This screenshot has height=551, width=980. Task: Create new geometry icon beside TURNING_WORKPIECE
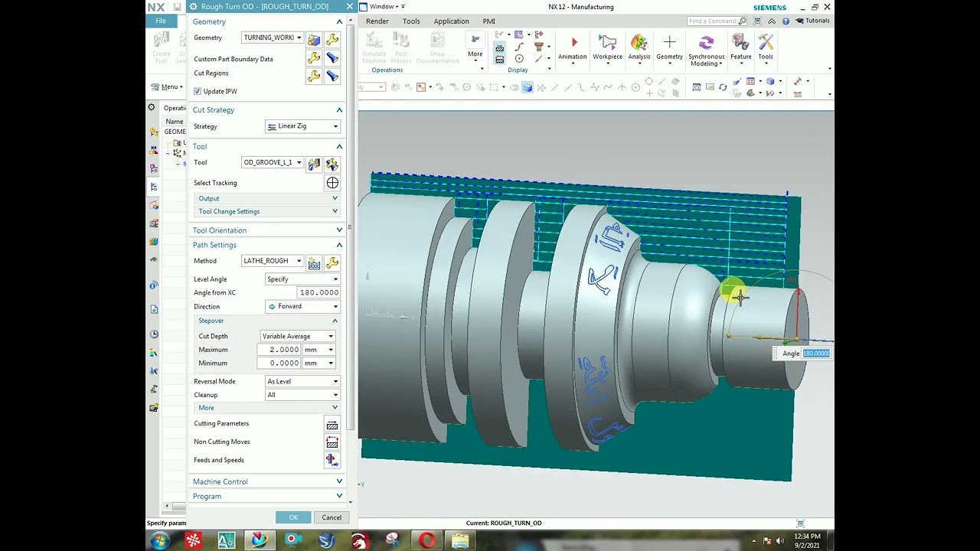(x=314, y=38)
